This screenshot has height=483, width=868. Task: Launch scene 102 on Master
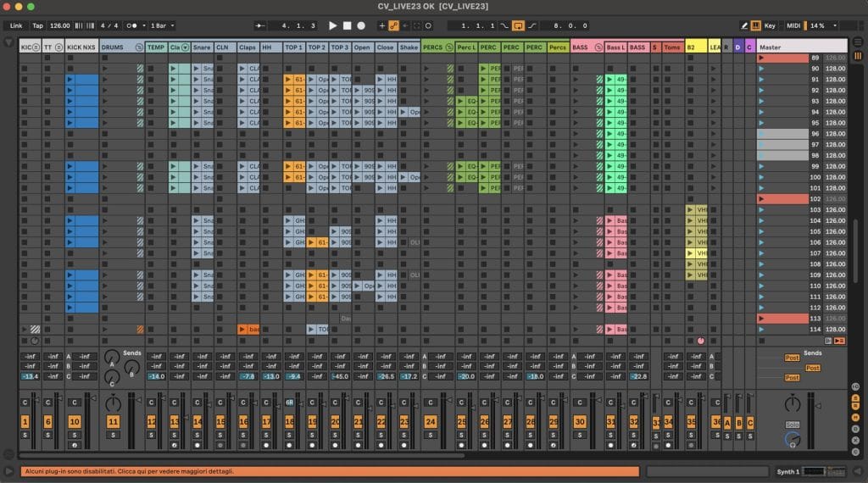[761, 198]
